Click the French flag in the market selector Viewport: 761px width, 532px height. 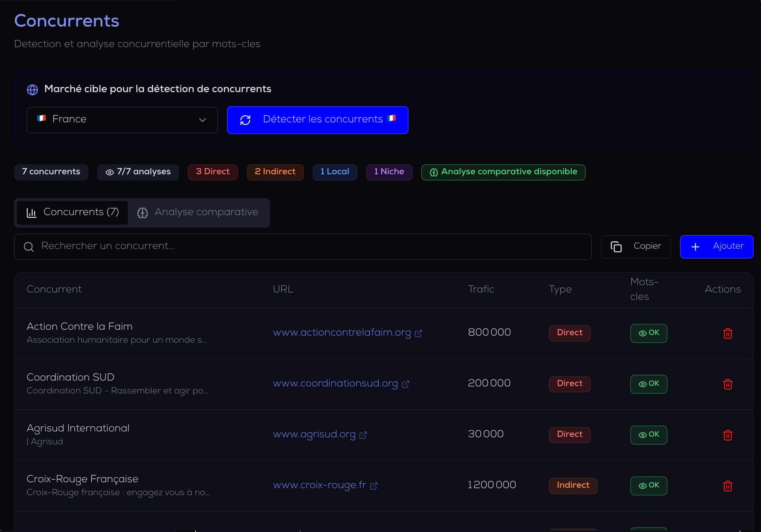pyautogui.click(x=41, y=118)
